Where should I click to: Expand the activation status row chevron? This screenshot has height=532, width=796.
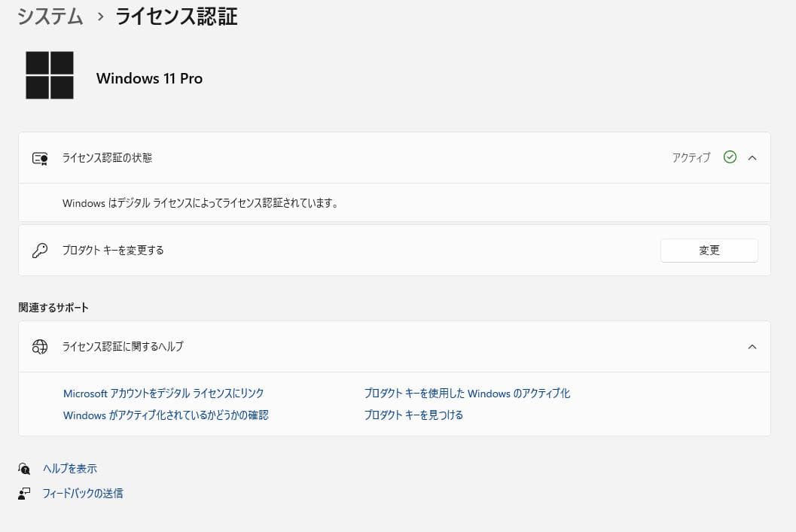[x=752, y=158]
